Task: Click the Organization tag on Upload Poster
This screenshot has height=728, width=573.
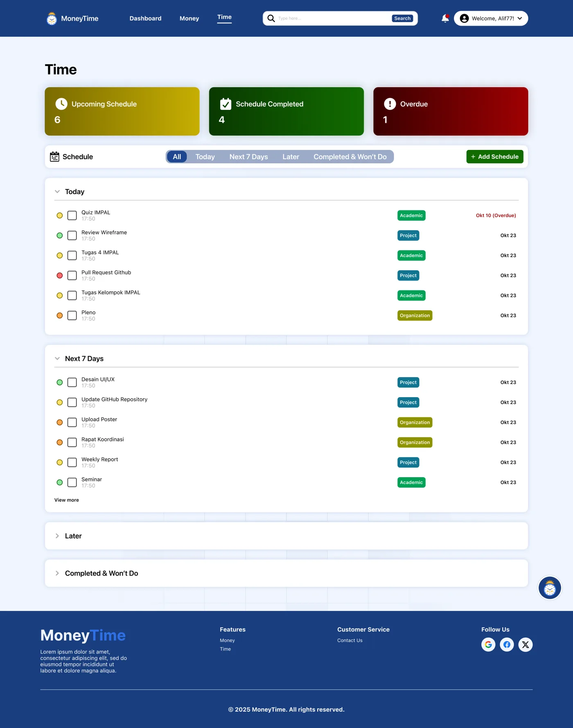Action: [415, 423]
